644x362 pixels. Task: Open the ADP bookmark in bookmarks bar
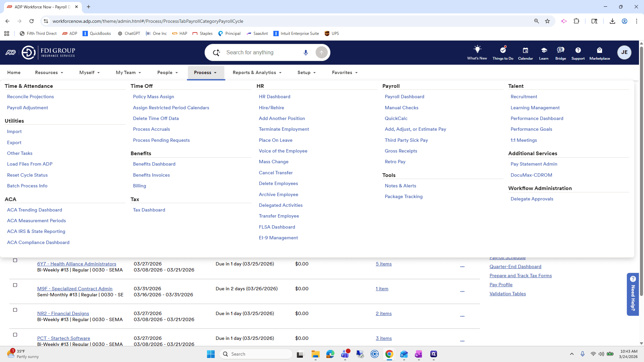coord(70,34)
